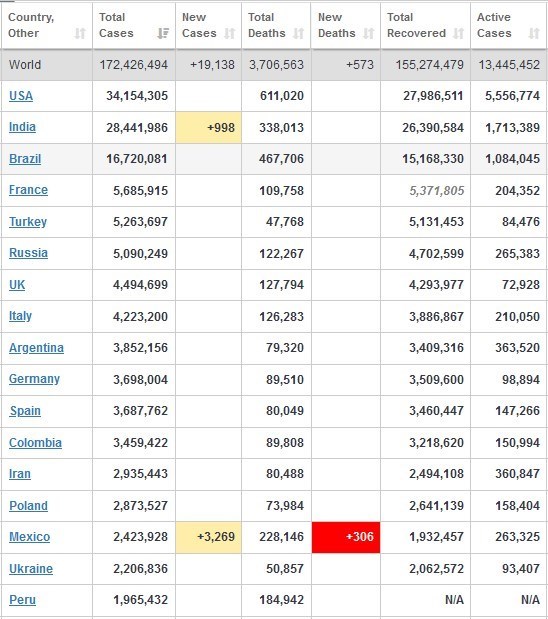This screenshot has height=619, width=548.
Task: Open Germany country link
Action: click(34, 379)
